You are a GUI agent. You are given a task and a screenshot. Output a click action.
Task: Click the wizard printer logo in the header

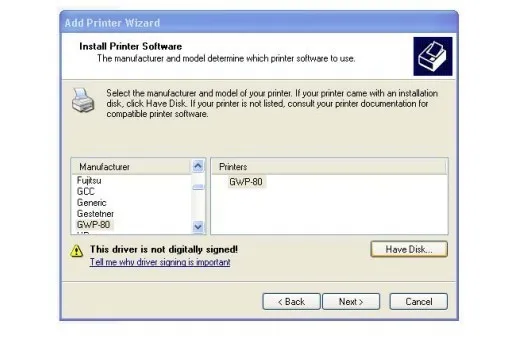(x=433, y=56)
